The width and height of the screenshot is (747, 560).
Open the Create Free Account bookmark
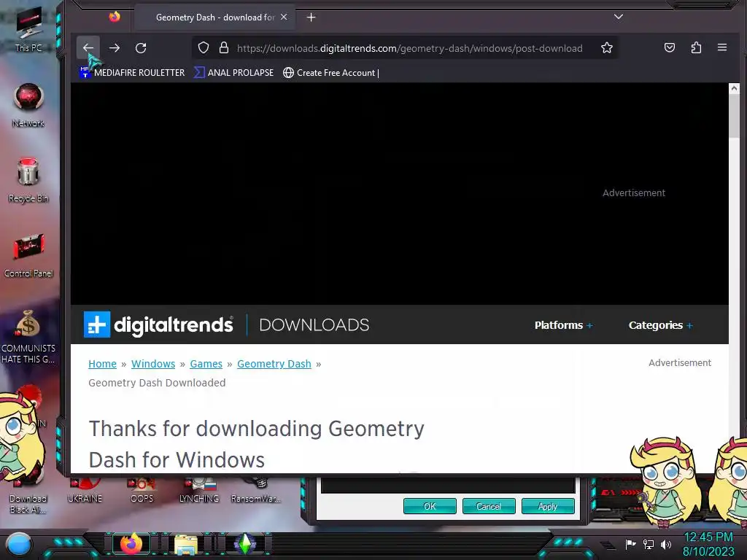(331, 72)
